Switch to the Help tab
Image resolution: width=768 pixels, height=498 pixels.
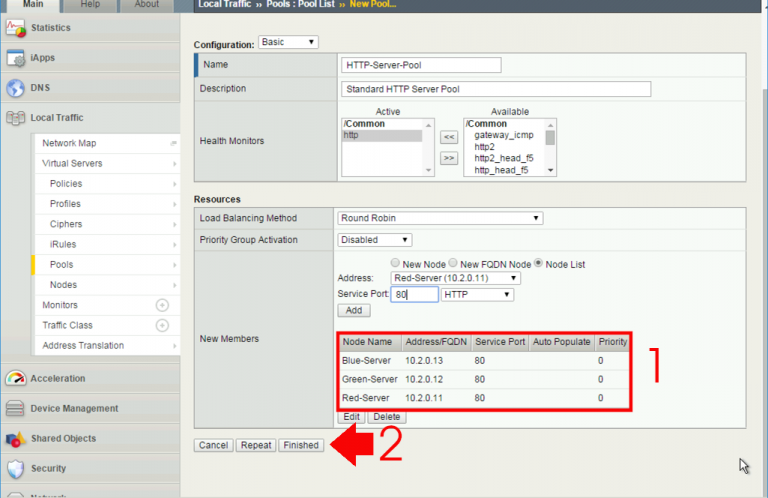(90, 5)
